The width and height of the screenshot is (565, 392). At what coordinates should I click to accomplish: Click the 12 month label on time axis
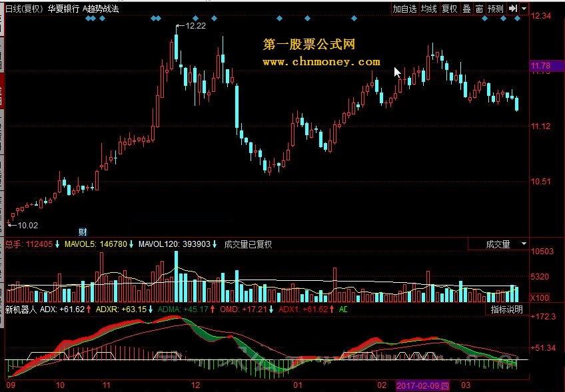195,385
